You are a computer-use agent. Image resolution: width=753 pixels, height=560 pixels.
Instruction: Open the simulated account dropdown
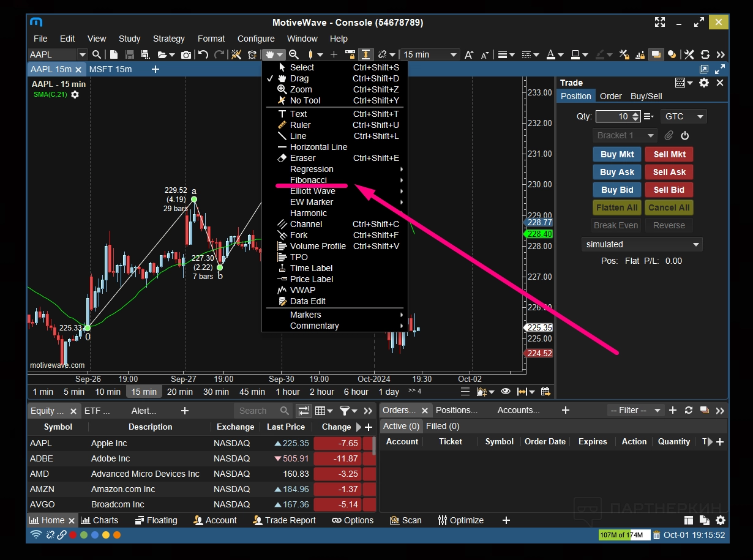click(642, 244)
